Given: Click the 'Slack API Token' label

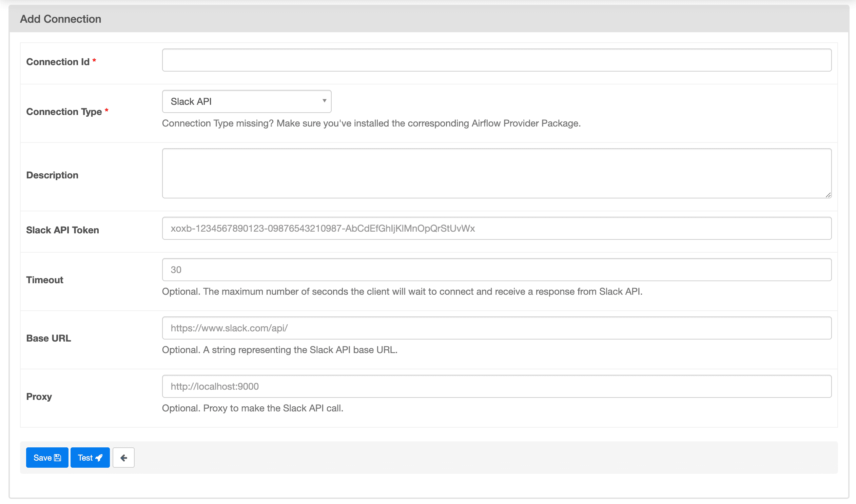Looking at the screenshot, I should tap(62, 230).
